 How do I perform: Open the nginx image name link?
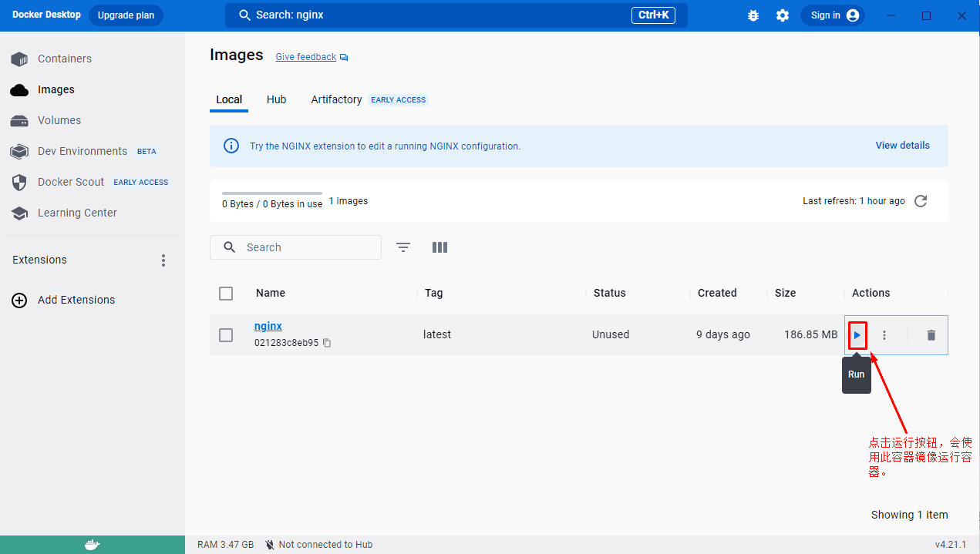coord(268,326)
